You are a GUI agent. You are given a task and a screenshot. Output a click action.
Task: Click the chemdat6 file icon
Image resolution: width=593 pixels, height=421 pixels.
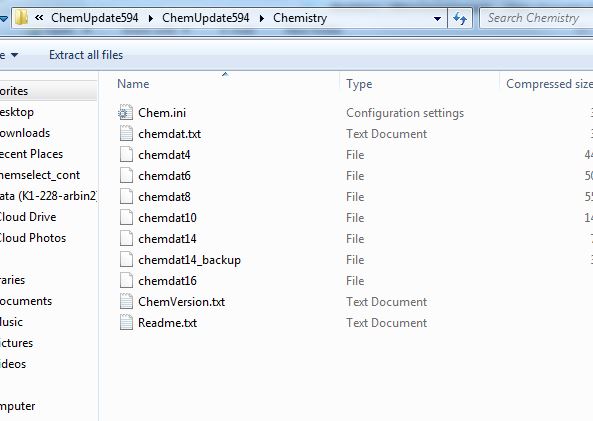(126, 176)
